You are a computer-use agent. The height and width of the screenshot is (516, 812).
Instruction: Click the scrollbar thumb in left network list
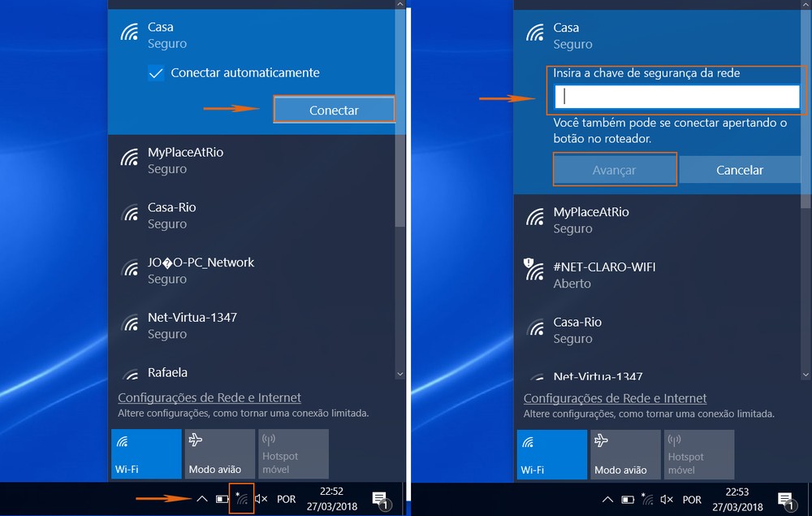[x=400, y=118]
